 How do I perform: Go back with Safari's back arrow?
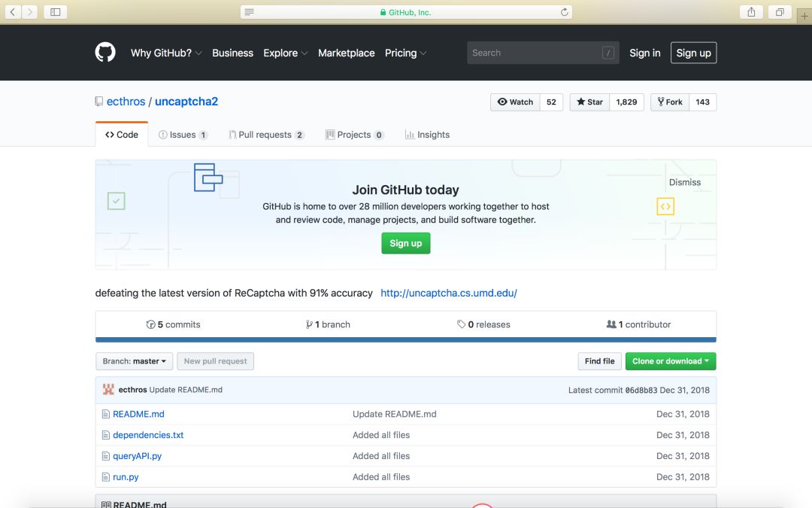point(13,12)
